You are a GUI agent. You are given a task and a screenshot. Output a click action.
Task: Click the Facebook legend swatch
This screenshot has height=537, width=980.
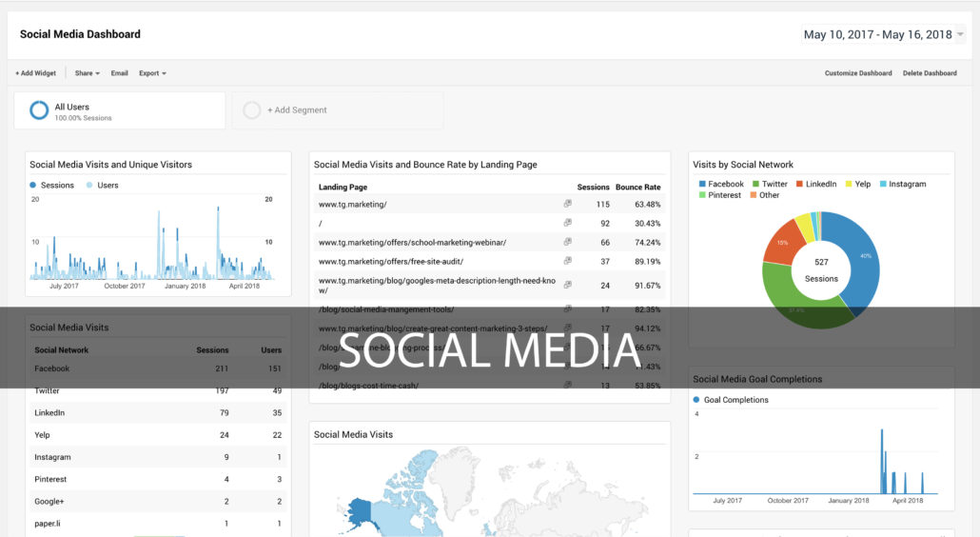(x=702, y=184)
